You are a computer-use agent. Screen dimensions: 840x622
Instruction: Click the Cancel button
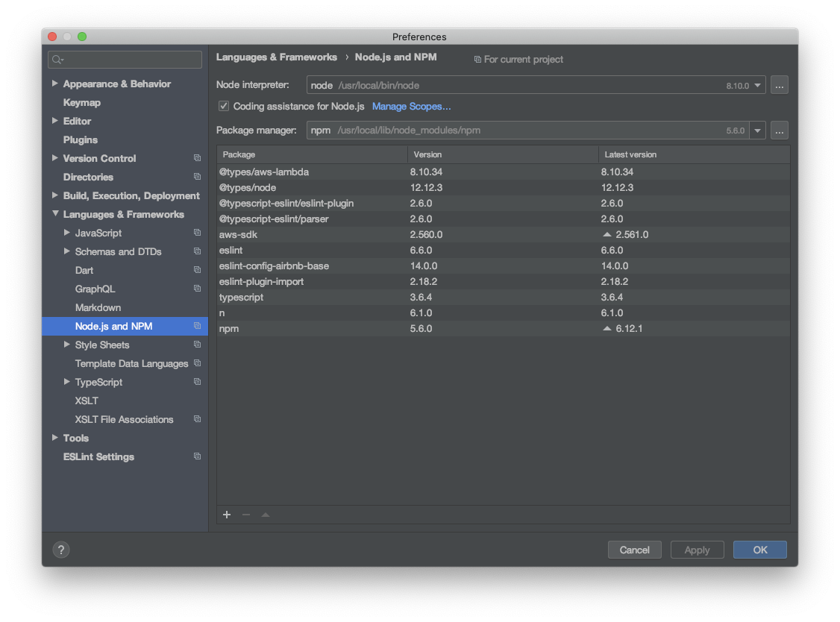pos(634,550)
